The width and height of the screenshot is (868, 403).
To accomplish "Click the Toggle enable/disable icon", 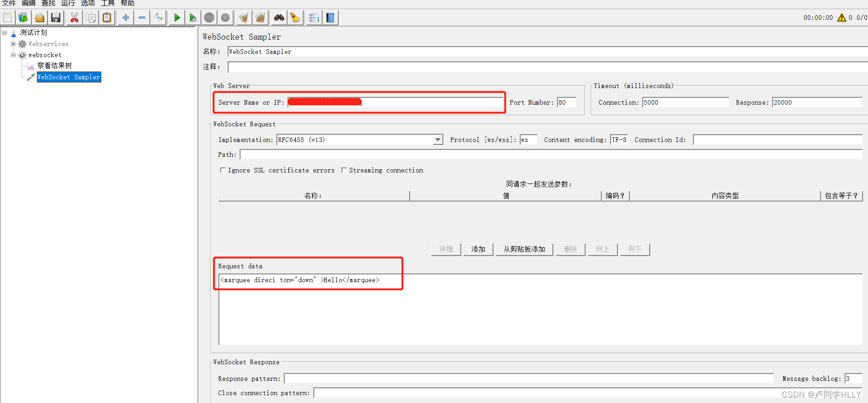I will point(158,18).
